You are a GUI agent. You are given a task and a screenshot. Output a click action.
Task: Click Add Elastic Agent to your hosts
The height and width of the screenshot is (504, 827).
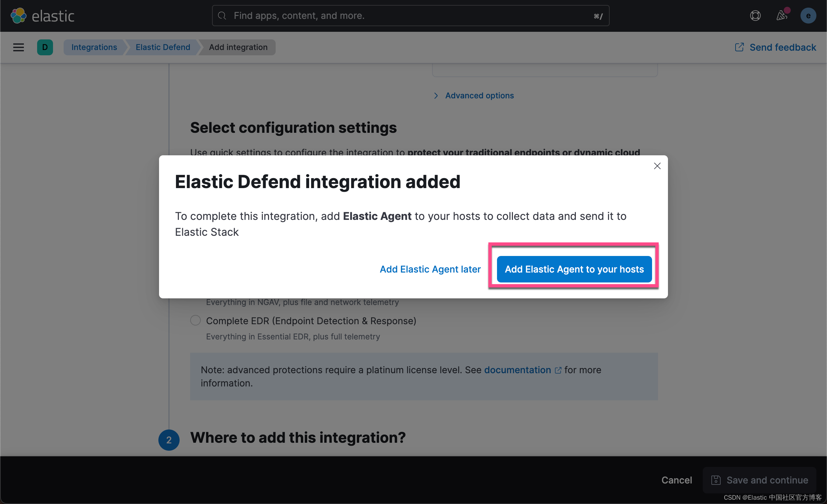tap(574, 270)
